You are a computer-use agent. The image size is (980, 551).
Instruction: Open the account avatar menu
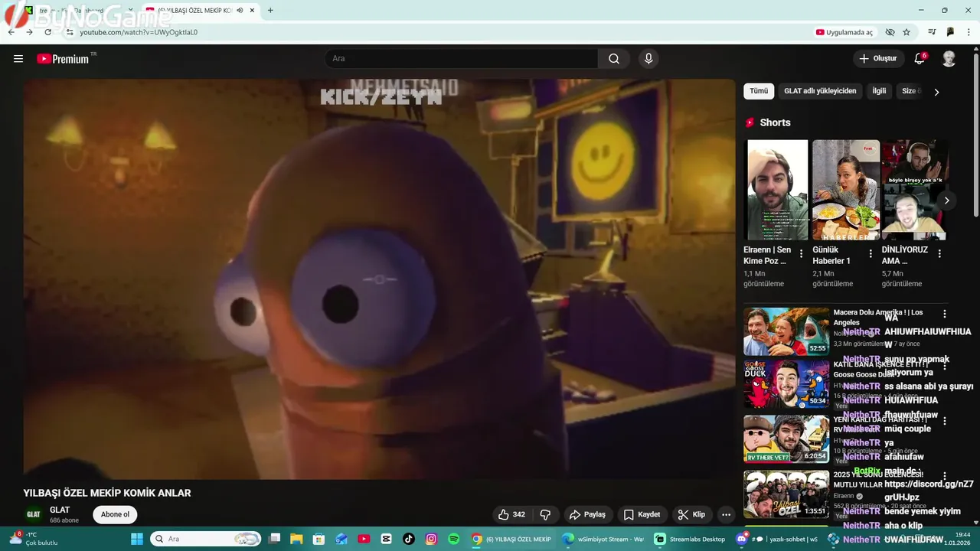point(949,59)
